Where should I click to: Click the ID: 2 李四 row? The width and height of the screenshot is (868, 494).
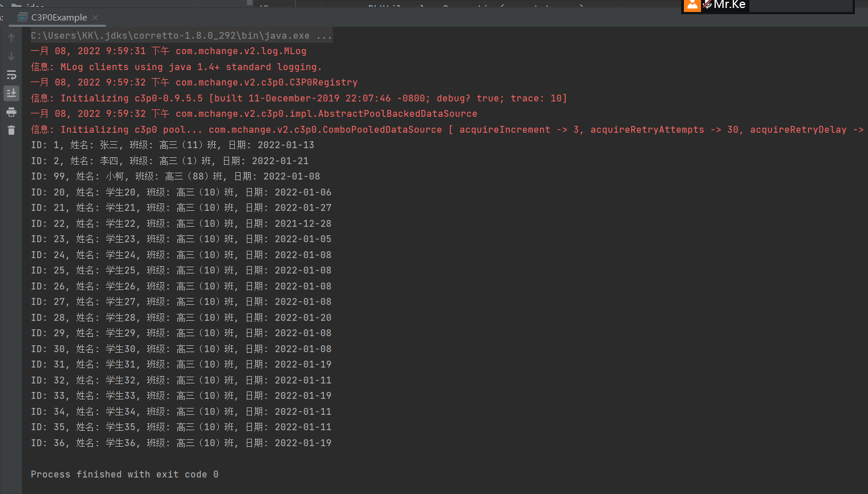pos(170,161)
